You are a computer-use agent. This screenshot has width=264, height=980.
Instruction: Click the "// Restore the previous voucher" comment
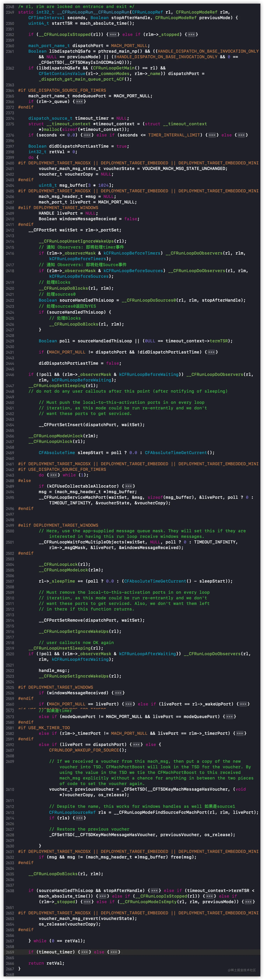point(89,829)
